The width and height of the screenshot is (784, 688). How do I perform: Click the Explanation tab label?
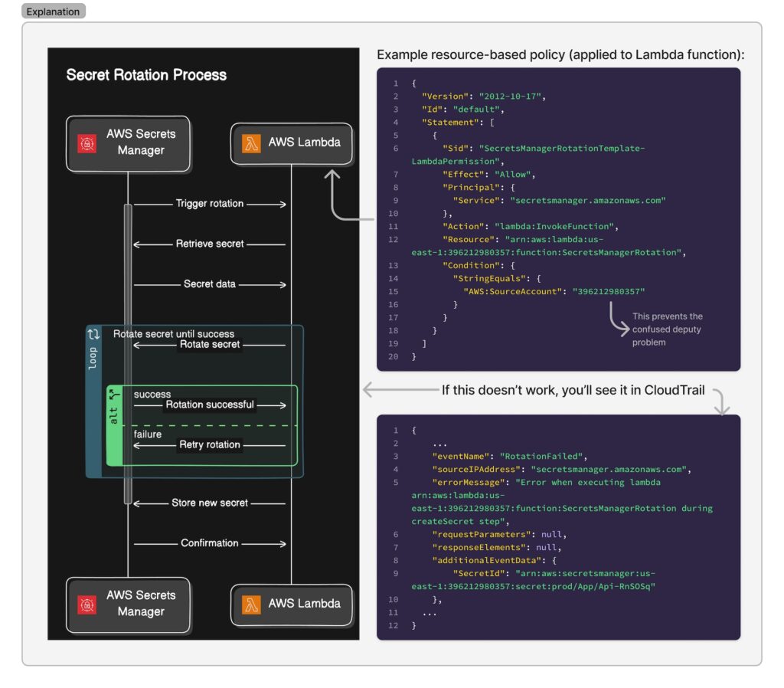(x=53, y=11)
